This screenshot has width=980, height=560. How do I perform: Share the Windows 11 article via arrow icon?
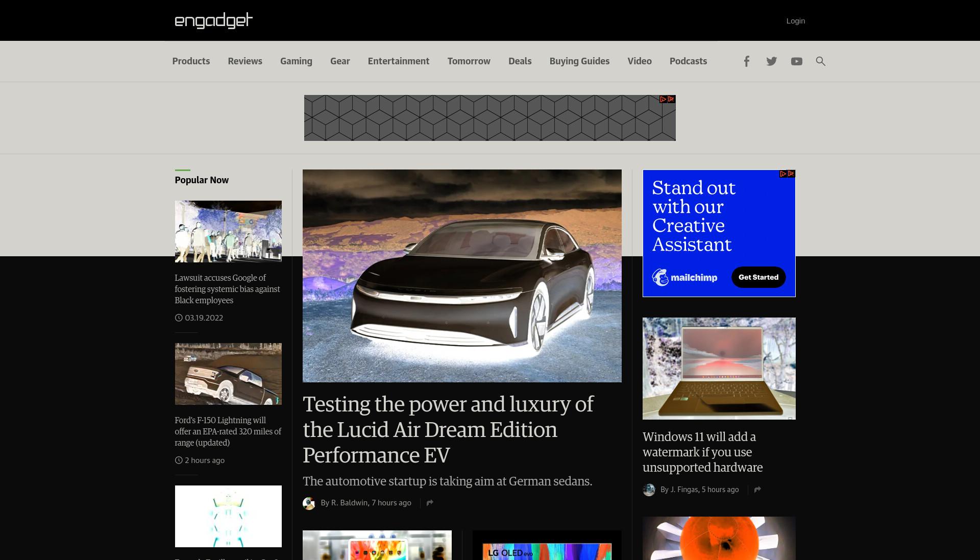tap(757, 490)
